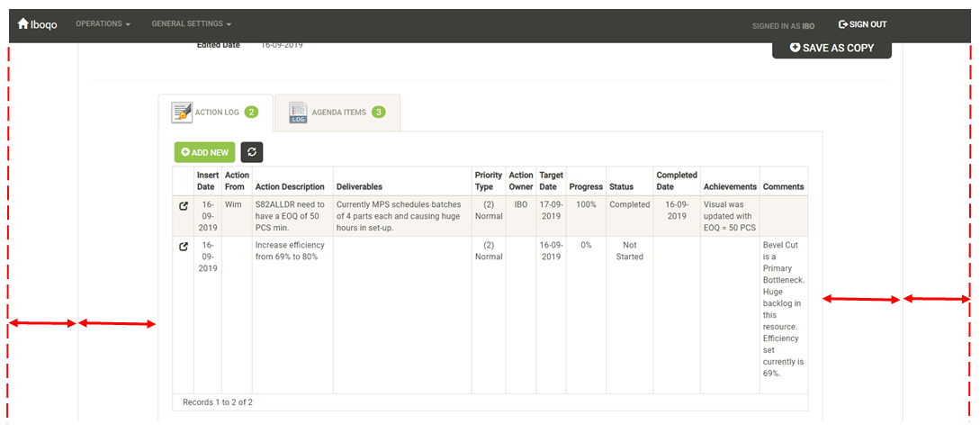Image resolution: width=980 pixels, height=433 pixels.
Task: Open the Operations dropdown menu
Action: [x=103, y=23]
